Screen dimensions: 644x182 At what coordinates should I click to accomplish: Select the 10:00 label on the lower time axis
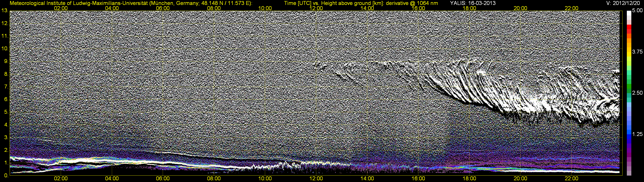(265, 179)
